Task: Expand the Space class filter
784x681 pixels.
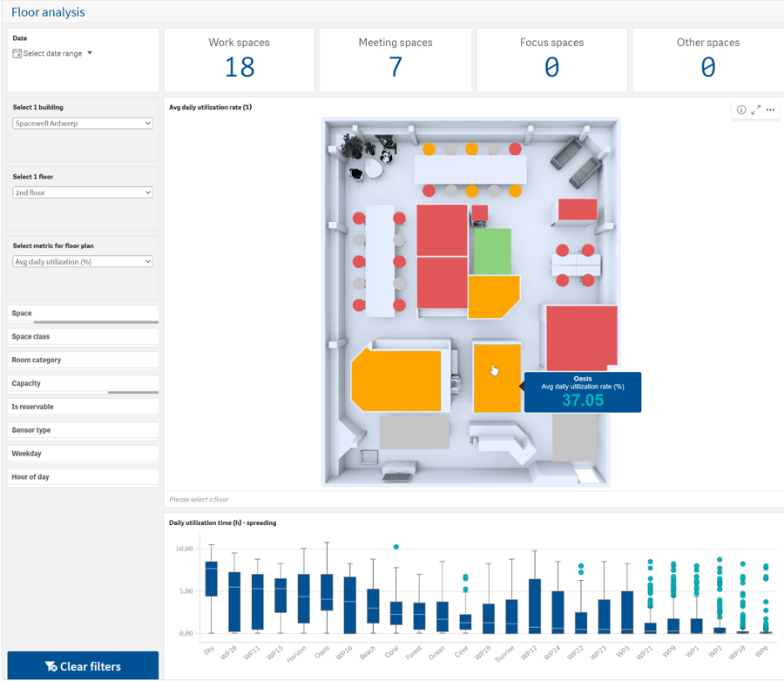Action: point(83,337)
